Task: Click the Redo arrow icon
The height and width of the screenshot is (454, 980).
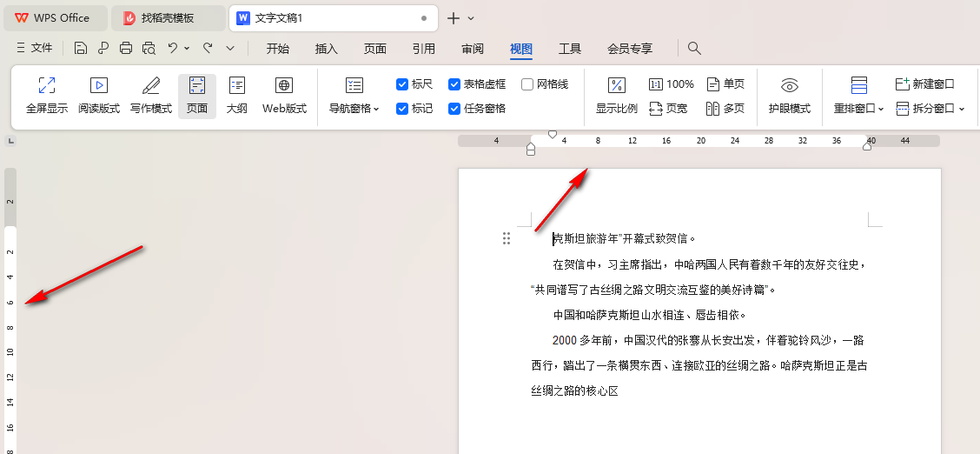Action: pyautogui.click(x=209, y=48)
